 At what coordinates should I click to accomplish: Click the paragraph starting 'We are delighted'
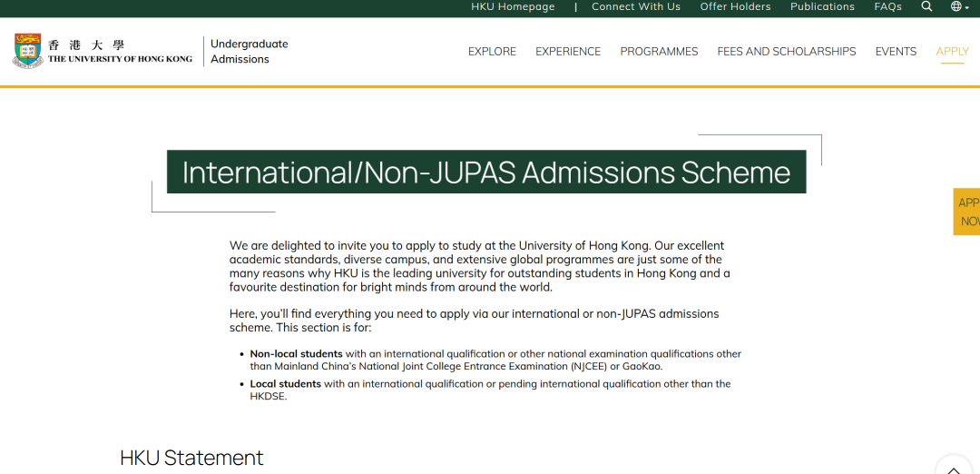[x=480, y=267]
